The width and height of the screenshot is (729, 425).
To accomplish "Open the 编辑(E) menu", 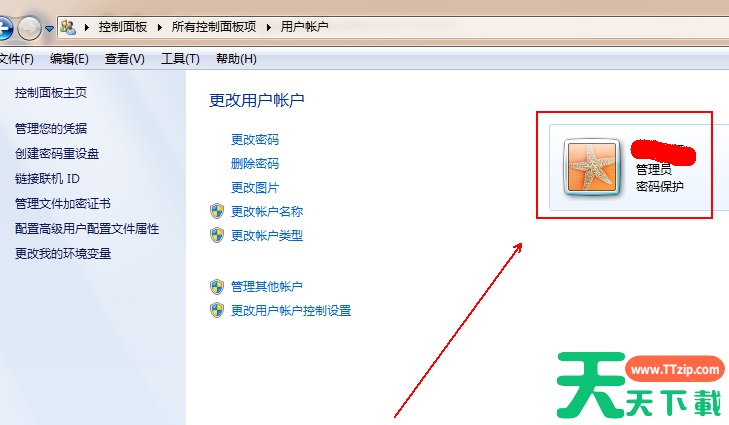I will 69,59.
